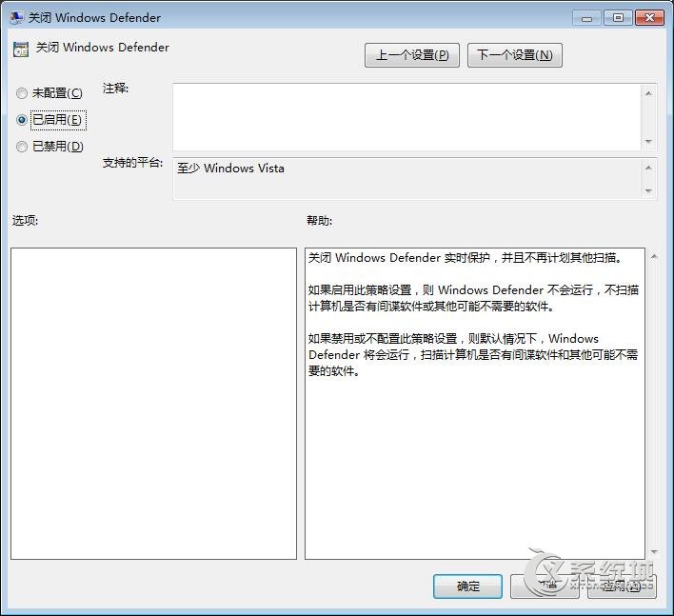Close the 关闭 Windows Defender dialog
This screenshot has width=674, height=616.
click(649, 18)
